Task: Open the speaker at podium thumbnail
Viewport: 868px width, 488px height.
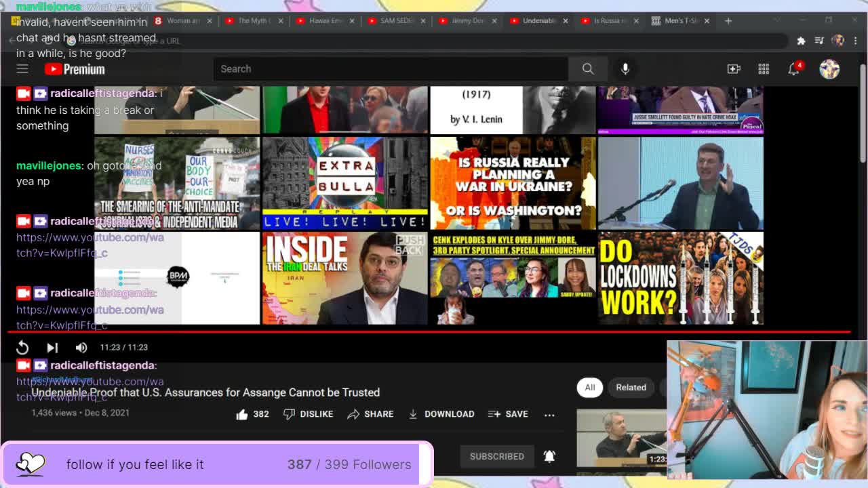Action: [681, 183]
